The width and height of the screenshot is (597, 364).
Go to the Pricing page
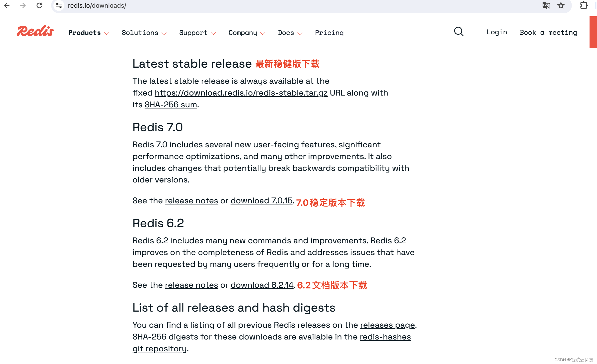coord(329,33)
